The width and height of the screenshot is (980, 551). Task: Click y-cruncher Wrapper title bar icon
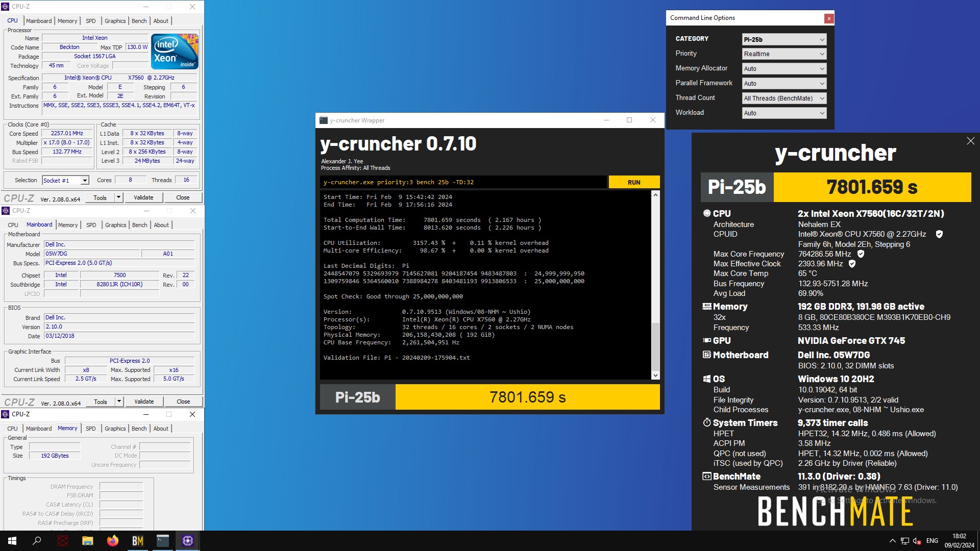point(324,120)
